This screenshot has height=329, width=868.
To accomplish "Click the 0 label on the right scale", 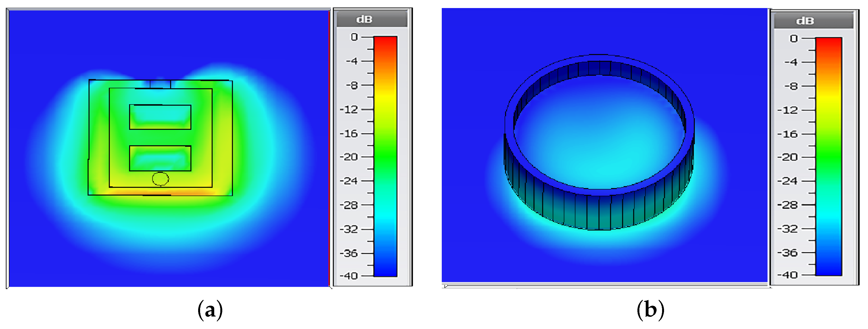I will (x=793, y=39).
